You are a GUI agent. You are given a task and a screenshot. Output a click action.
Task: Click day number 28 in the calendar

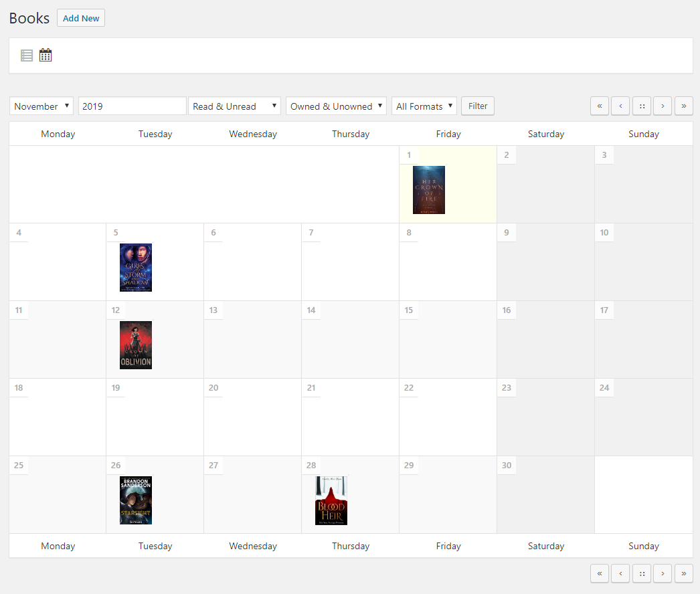tap(311, 466)
